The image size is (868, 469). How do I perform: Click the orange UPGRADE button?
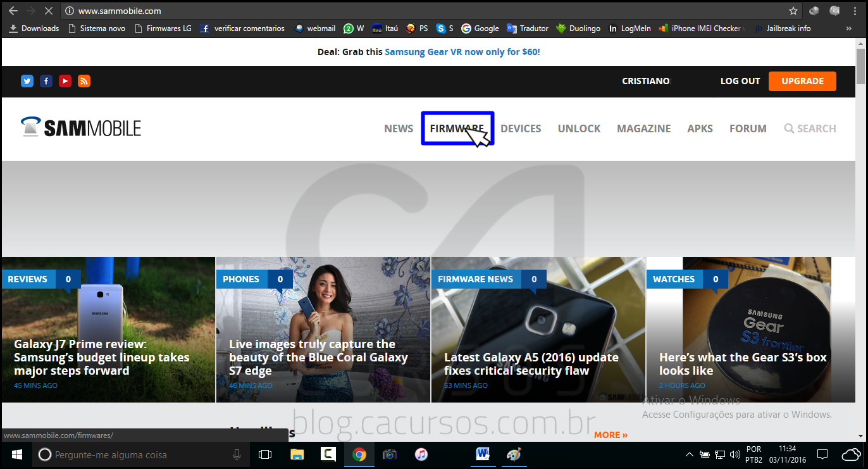coord(802,81)
